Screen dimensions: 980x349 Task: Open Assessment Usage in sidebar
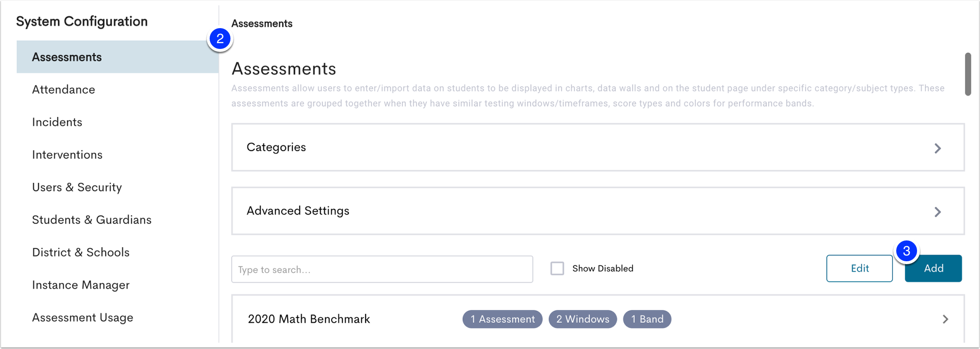pyautogui.click(x=82, y=318)
